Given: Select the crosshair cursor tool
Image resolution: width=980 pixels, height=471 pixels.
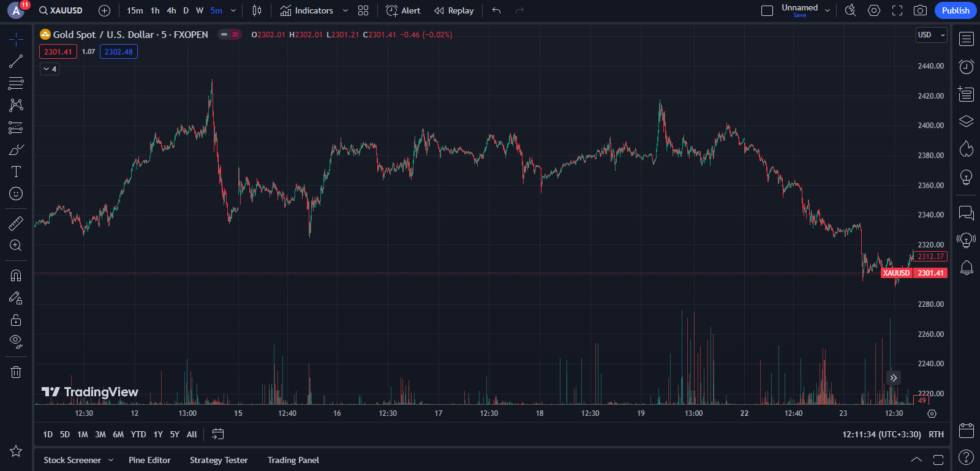Looking at the screenshot, I should [x=16, y=40].
